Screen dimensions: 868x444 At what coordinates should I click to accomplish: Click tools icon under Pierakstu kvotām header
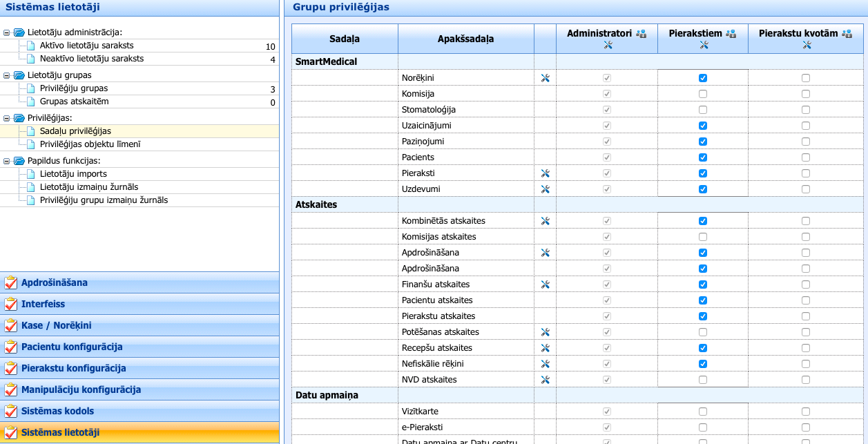[806, 45]
